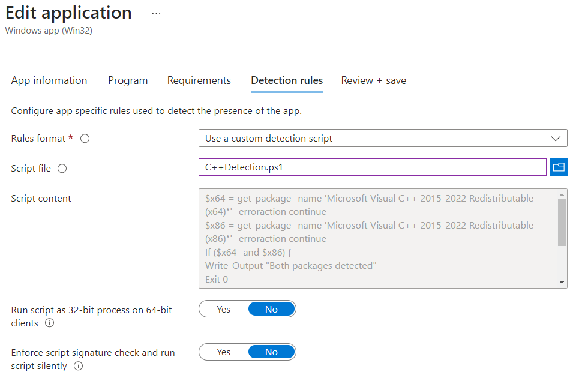Image resolution: width=588 pixels, height=381 pixels.
Task: Switch to the App information tab
Action: click(x=49, y=80)
